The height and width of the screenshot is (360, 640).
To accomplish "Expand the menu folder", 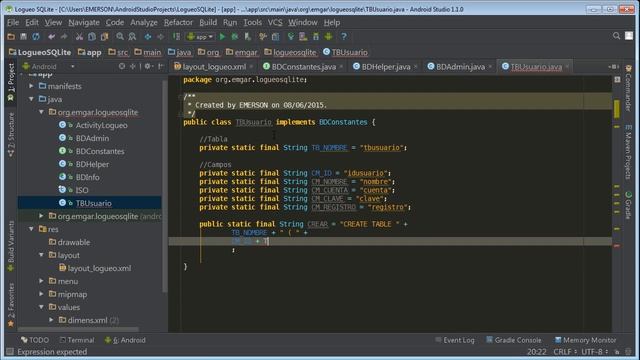I will [42, 281].
